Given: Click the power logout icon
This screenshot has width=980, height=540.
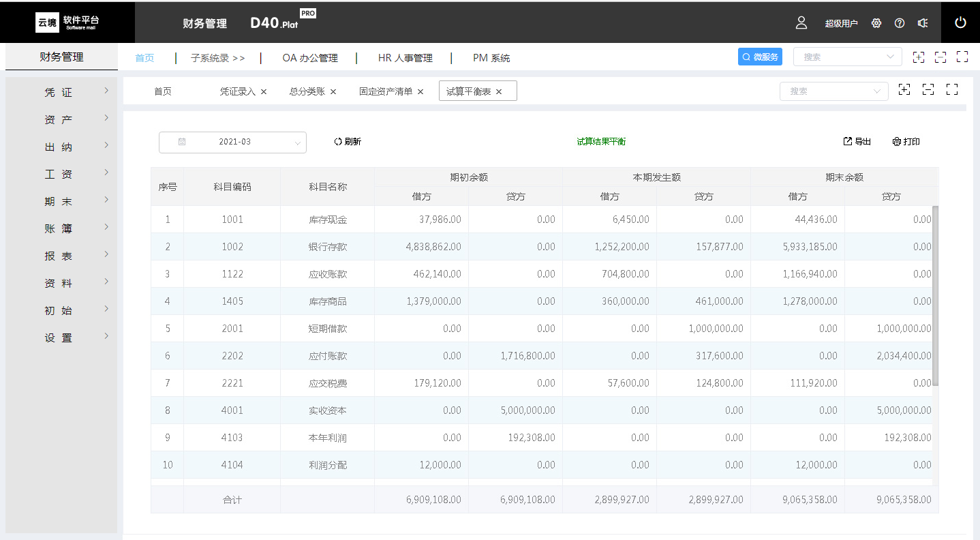Looking at the screenshot, I should [960, 22].
